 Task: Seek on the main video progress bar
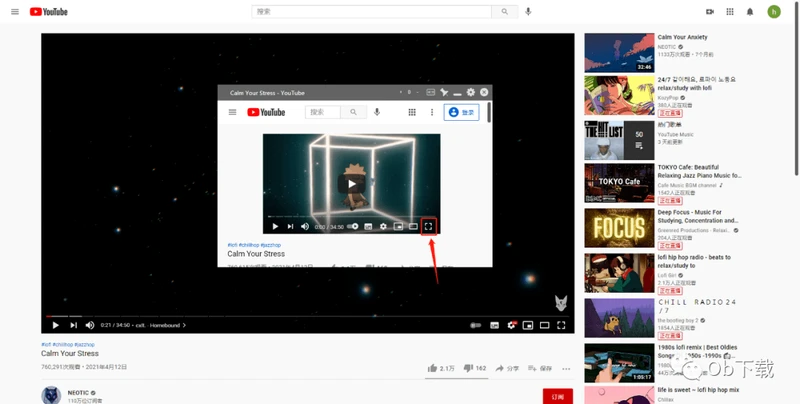click(308, 316)
